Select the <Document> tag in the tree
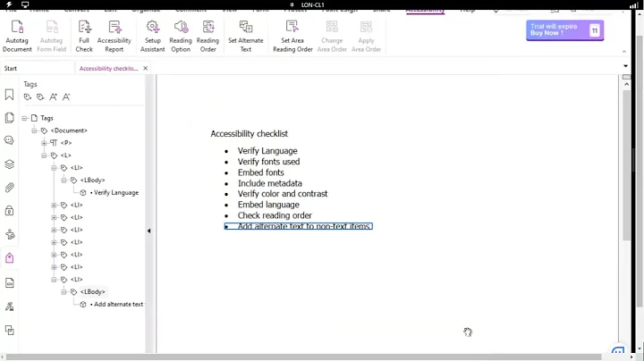The height and width of the screenshot is (361, 644). pos(69,130)
